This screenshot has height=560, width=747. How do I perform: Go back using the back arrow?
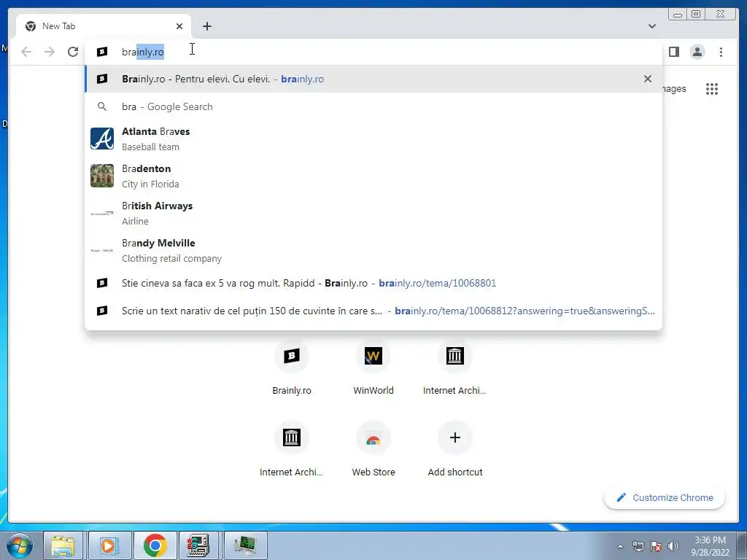tap(26, 52)
